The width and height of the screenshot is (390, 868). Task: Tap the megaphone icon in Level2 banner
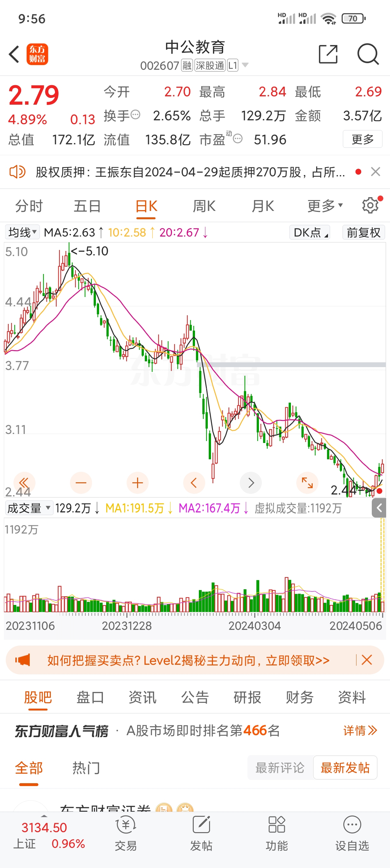tap(23, 660)
